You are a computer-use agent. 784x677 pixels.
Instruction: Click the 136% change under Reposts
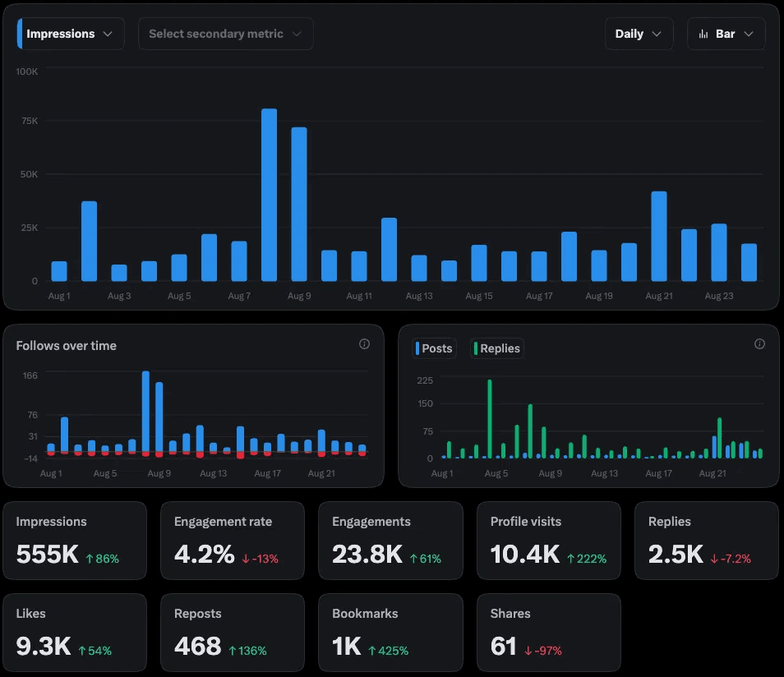(248, 651)
